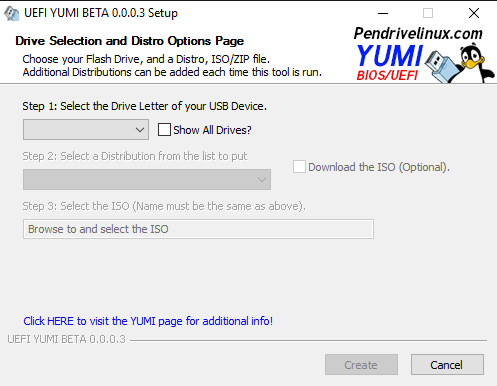
Task: Click the Create button
Action: [361, 365]
